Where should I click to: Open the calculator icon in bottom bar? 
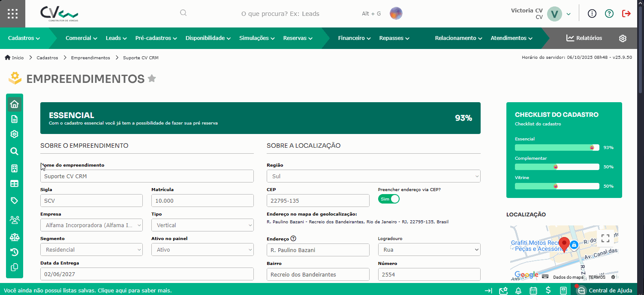[x=563, y=291]
